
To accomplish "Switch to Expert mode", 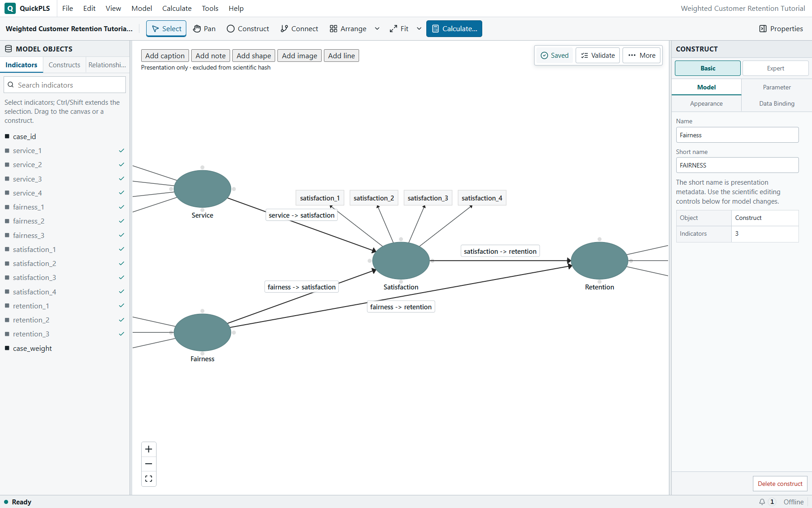I will (775, 68).
